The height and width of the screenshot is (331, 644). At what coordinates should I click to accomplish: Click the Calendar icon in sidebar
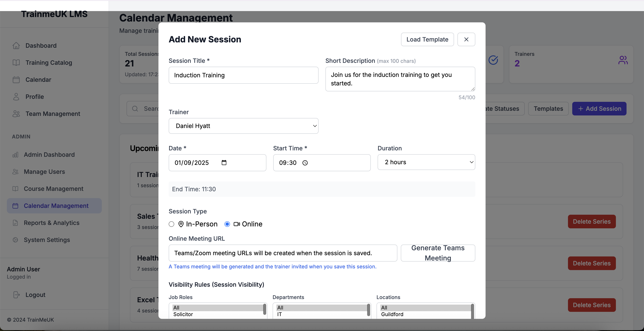16,80
